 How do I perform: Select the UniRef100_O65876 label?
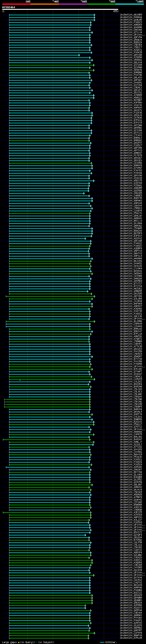click(x=131, y=70)
